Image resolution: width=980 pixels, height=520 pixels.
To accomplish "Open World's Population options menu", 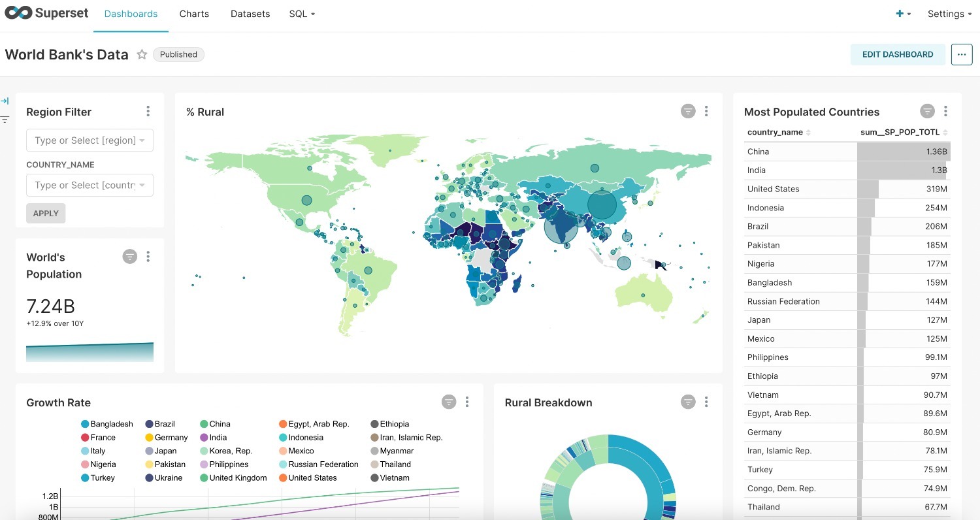I will 148,256.
